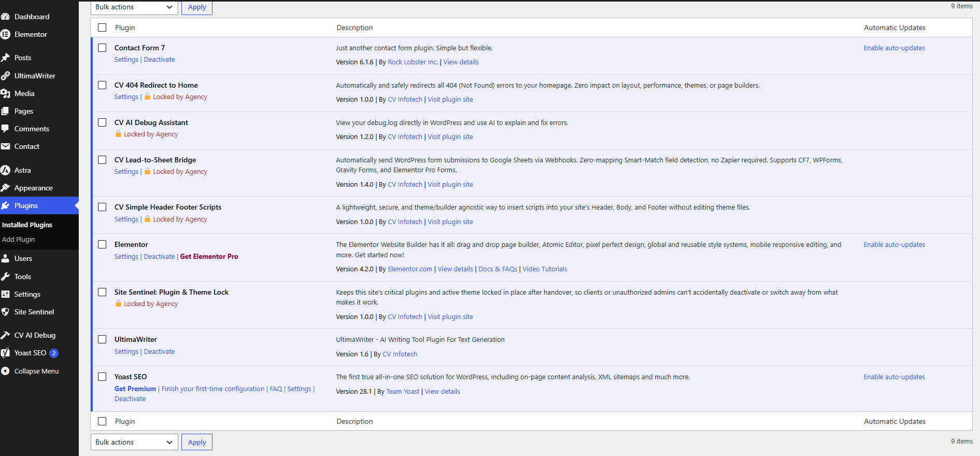This screenshot has width=980, height=456.
Task: Tick the CV Simple Header Footer Scripts checkbox
Action: pyautogui.click(x=102, y=207)
